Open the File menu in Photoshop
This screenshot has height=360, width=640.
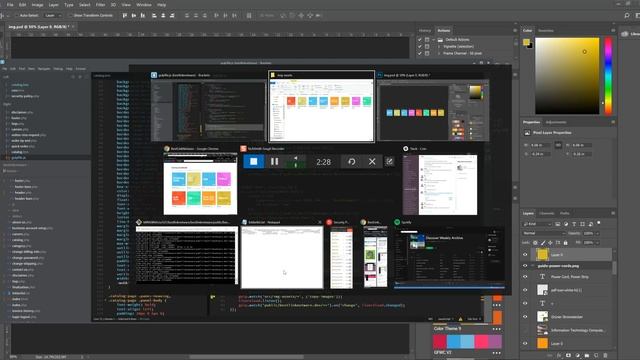pyautogui.click(x=10, y=4)
